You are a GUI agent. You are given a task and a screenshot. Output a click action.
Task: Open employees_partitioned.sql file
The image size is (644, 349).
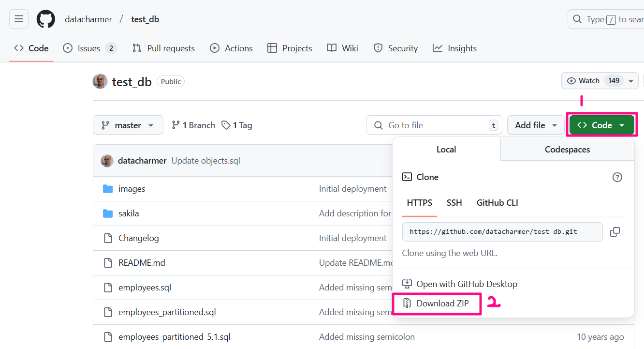[x=167, y=312]
